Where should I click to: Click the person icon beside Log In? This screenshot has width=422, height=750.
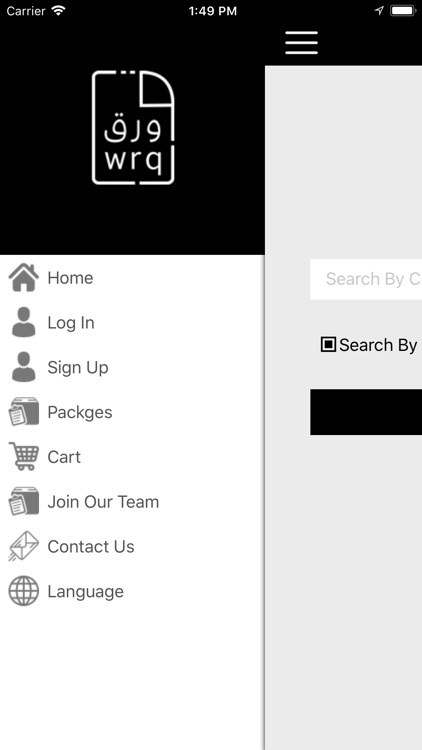(x=23, y=322)
